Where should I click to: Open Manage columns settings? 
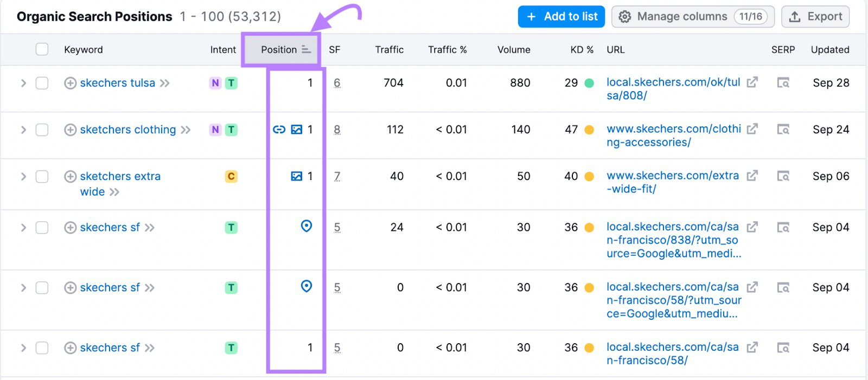click(x=693, y=16)
